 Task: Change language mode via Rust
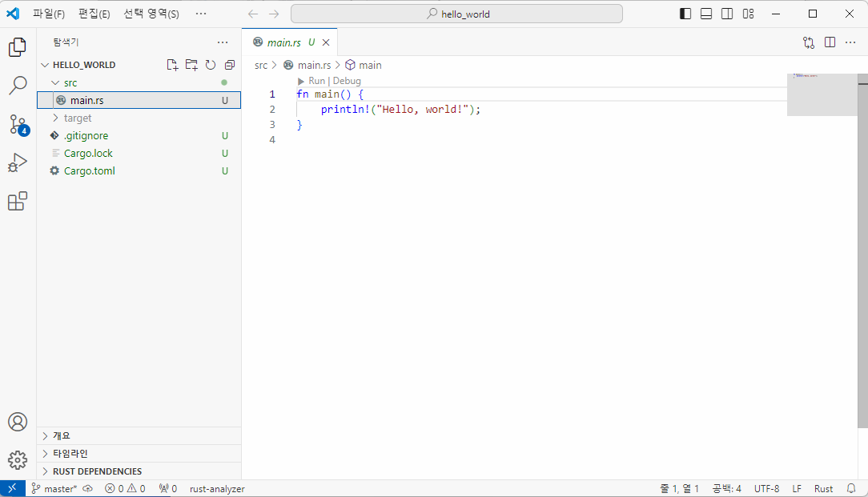coord(823,489)
